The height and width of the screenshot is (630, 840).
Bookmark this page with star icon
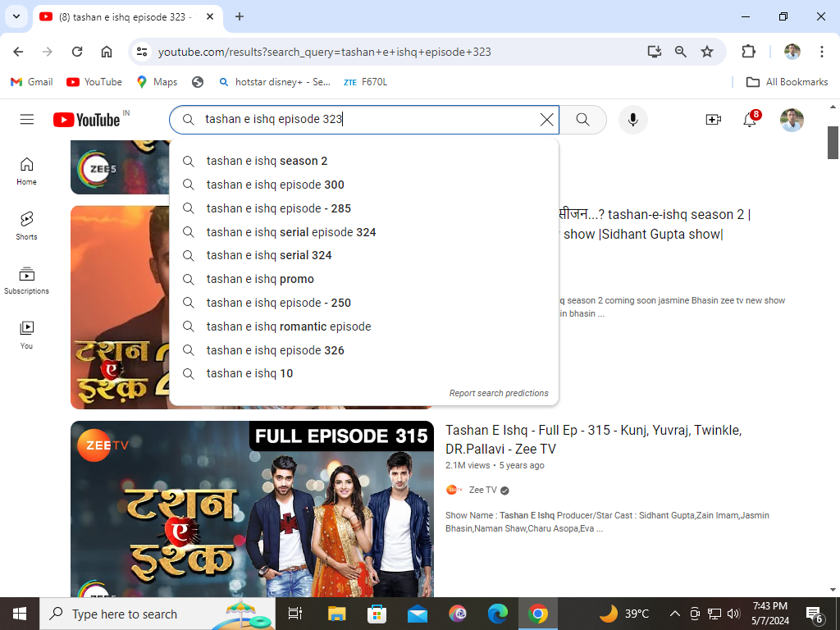coord(706,52)
